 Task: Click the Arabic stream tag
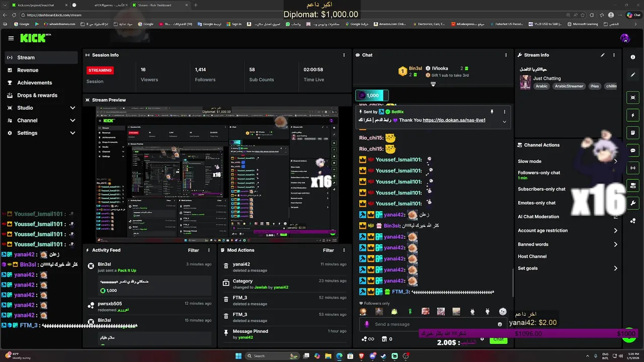[x=541, y=86]
